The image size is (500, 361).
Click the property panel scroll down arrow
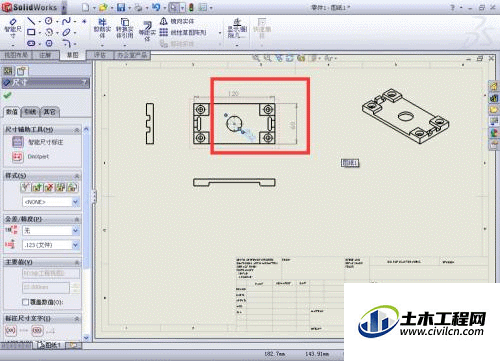[x=86, y=337]
